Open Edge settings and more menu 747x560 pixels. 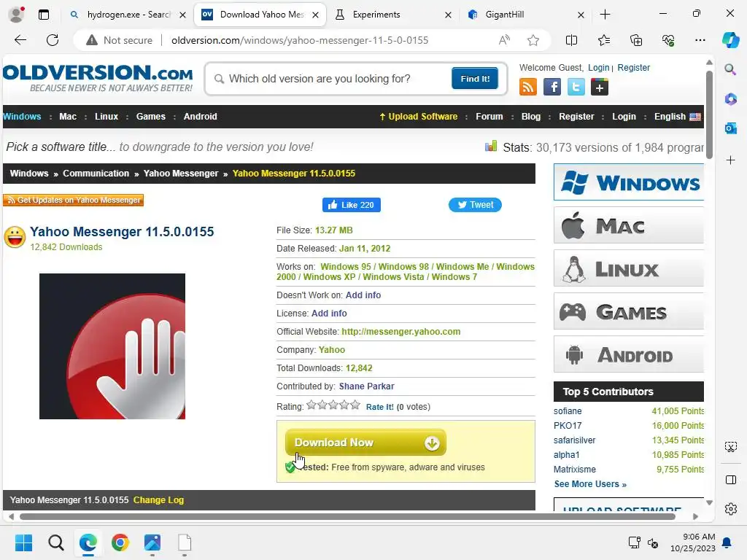tap(700, 41)
